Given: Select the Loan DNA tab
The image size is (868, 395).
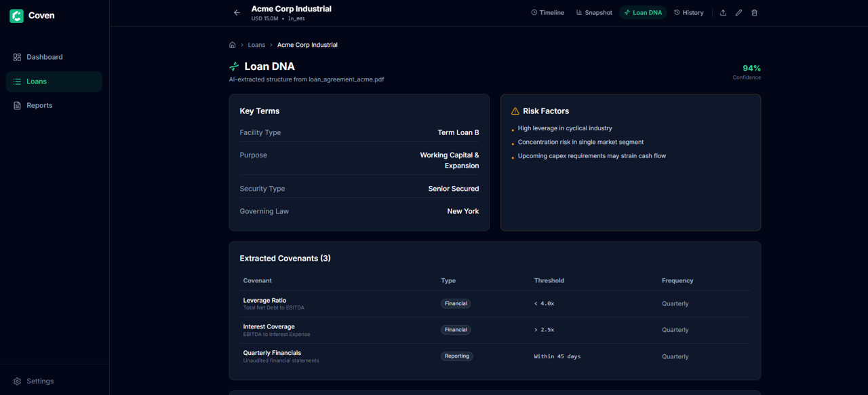Looking at the screenshot, I should click(x=643, y=13).
